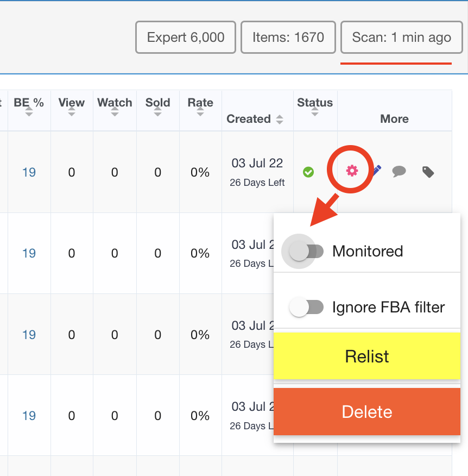Click the Scan: 1 min ago button

[x=402, y=37]
